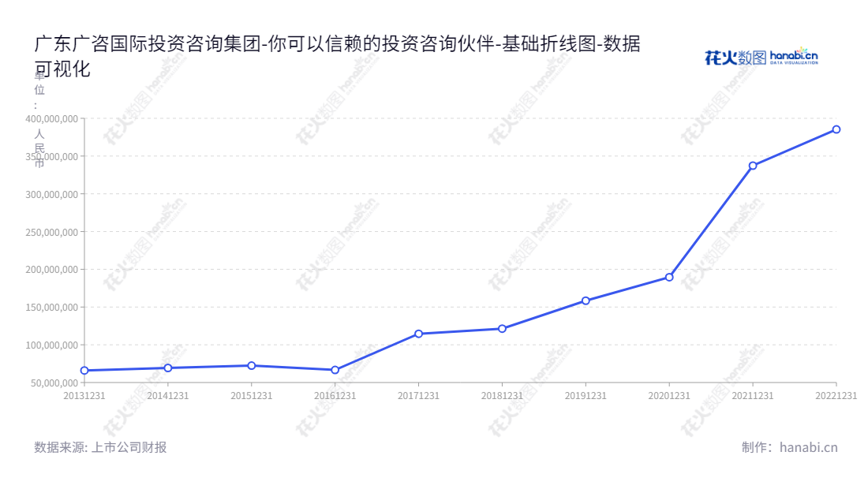The width and height of the screenshot is (868, 489).
Task: Click the 数据来源: 上市公司财报 footer text
Action: [x=100, y=447]
